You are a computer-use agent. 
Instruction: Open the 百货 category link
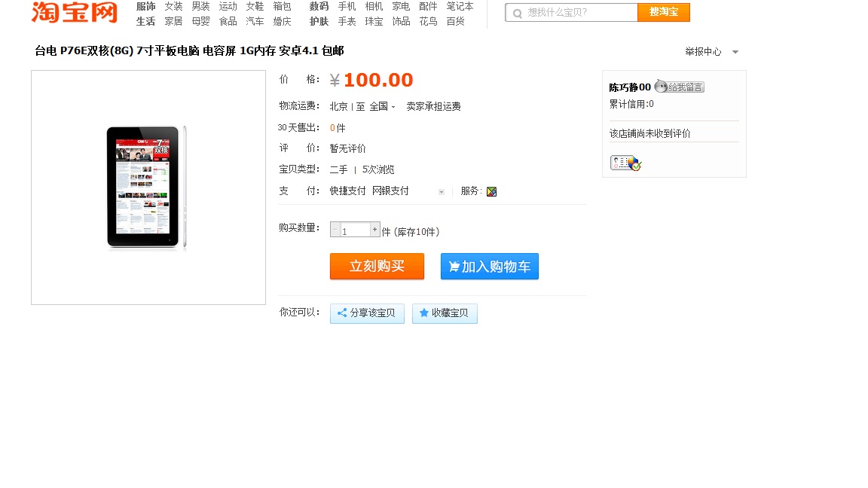point(455,21)
